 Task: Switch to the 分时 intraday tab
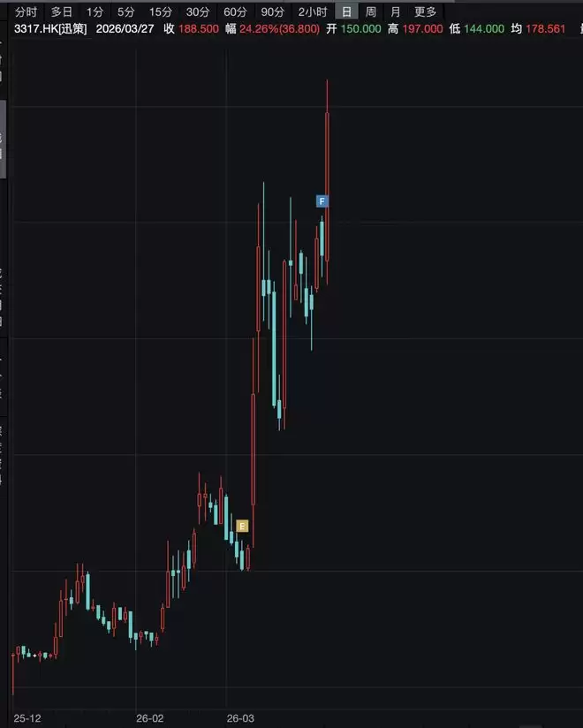[x=26, y=12]
